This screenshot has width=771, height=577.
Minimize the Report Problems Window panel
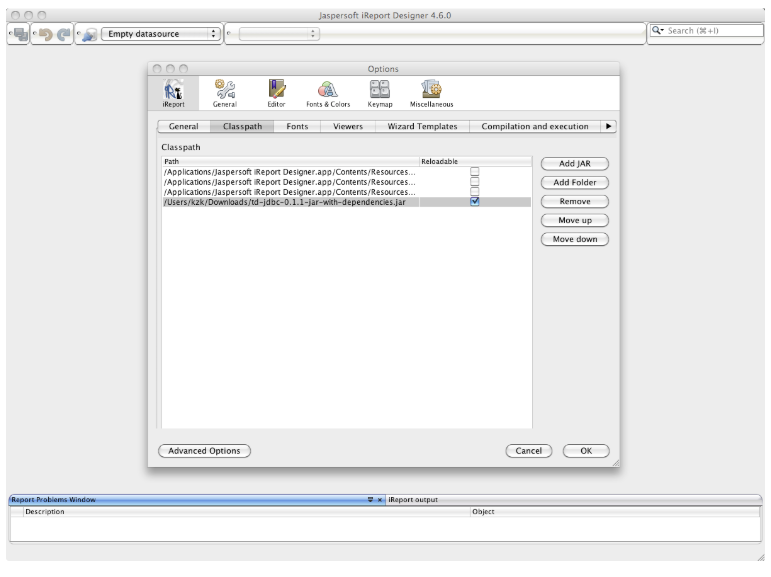370,500
